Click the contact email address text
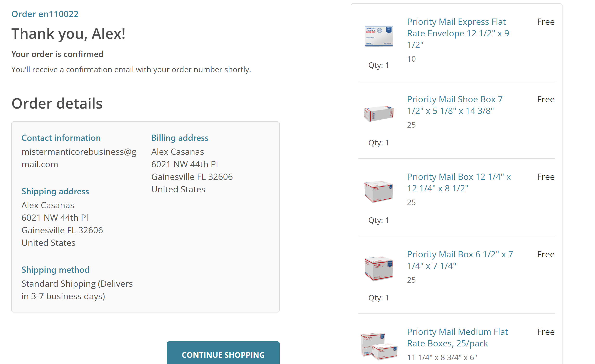 click(x=79, y=158)
